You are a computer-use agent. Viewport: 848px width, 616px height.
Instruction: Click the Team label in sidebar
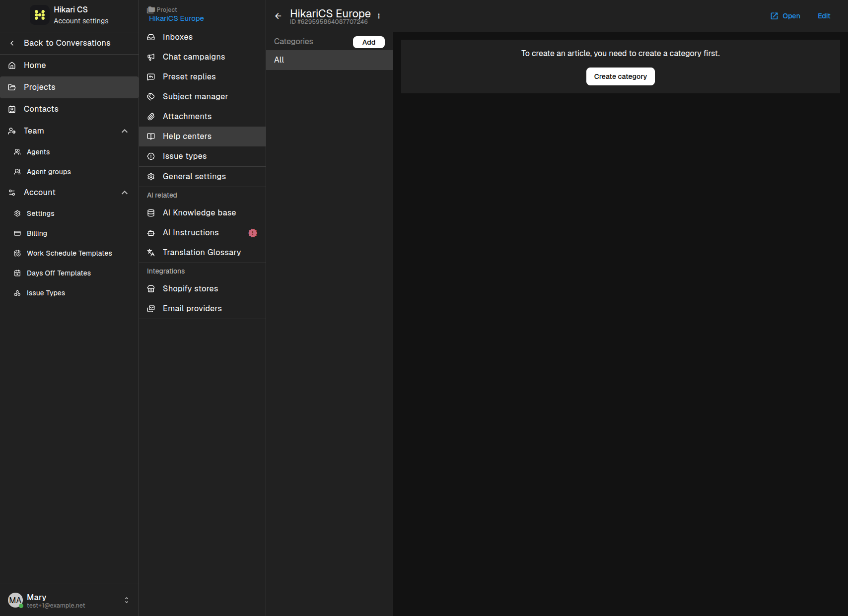34,131
